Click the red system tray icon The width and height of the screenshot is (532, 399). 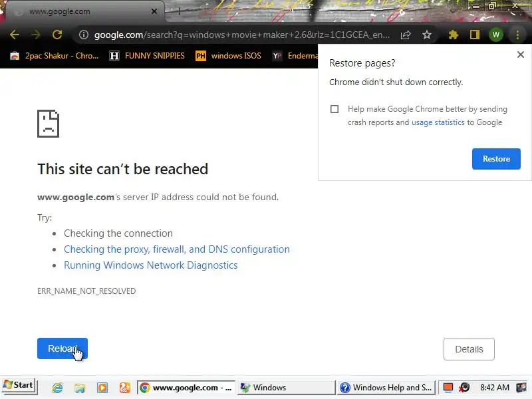[464, 388]
